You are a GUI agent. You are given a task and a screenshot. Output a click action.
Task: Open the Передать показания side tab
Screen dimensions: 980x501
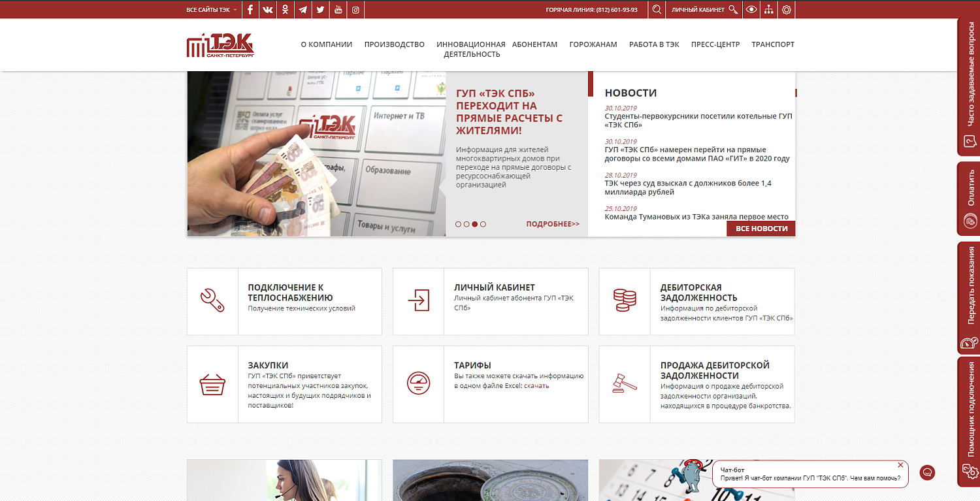tap(969, 297)
